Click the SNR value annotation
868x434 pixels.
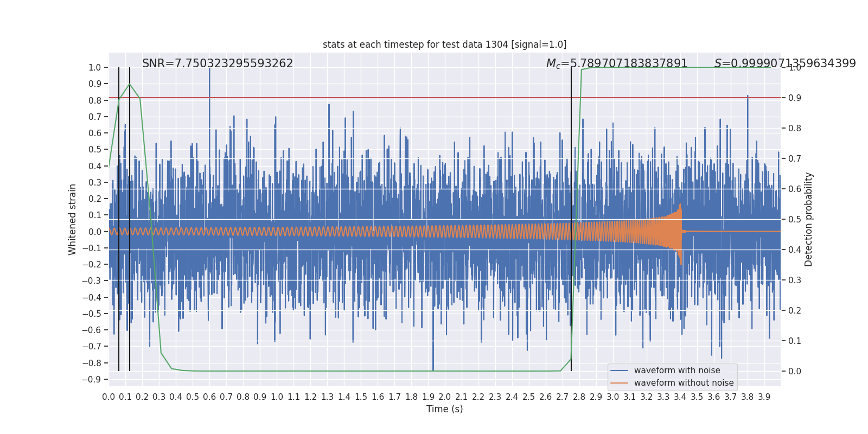(217, 63)
